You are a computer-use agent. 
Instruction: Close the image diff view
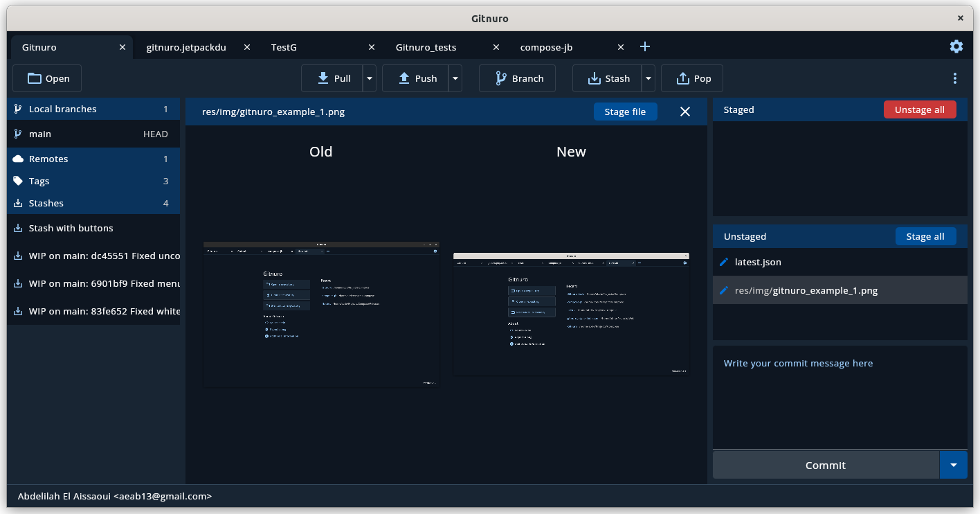[x=685, y=112]
